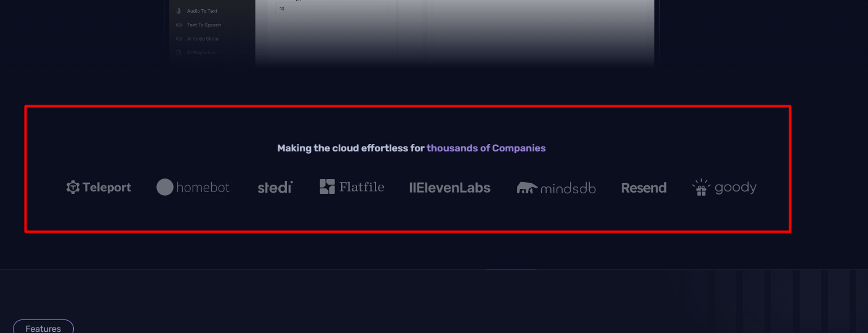Click the Features pill button
The image size is (868, 333).
(43, 328)
